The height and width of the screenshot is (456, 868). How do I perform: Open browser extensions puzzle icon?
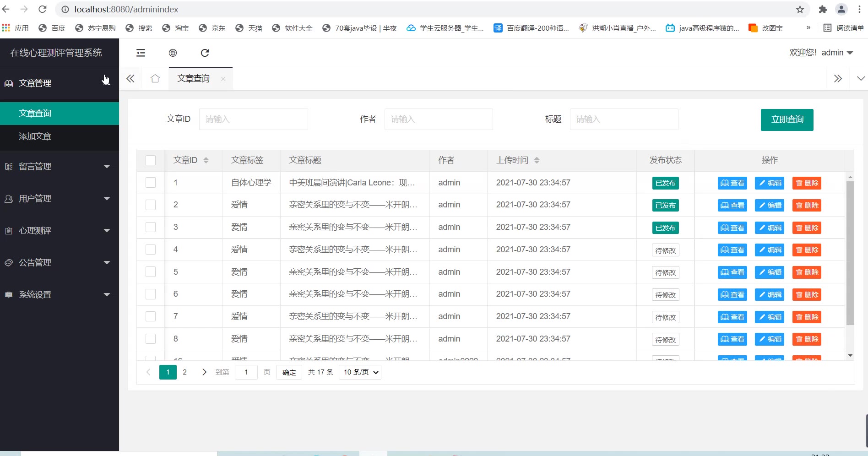pos(823,10)
